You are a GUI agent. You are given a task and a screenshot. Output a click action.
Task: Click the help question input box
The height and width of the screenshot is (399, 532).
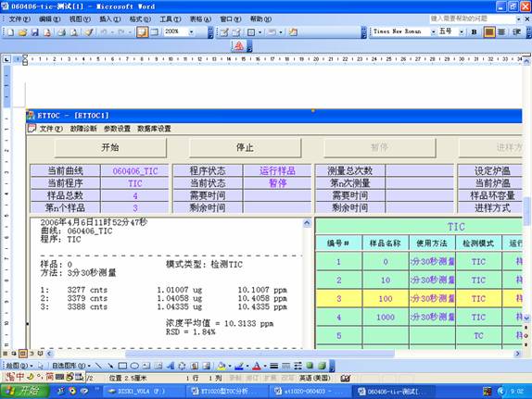click(473, 19)
